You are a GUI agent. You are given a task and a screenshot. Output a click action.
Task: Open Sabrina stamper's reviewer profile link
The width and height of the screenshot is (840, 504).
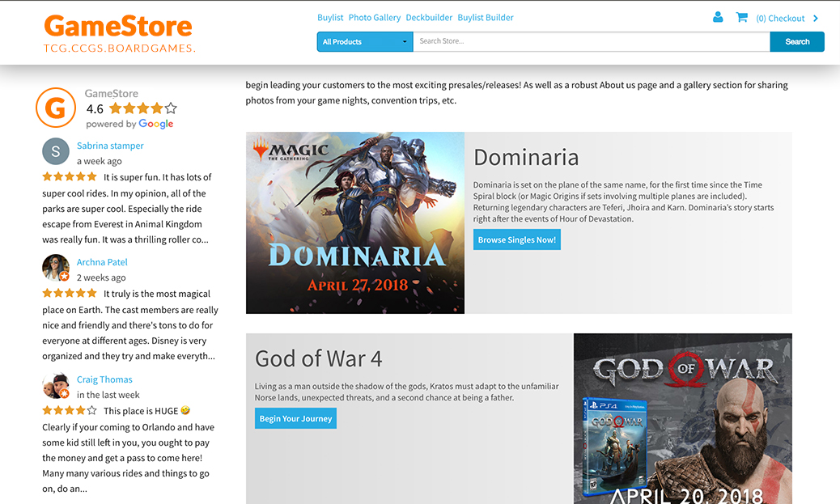[x=110, y=146]
